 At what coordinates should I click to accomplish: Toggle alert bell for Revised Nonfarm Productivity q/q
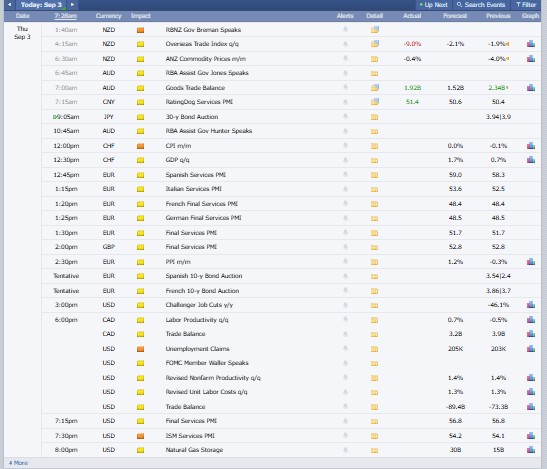[x=345, y=377]
